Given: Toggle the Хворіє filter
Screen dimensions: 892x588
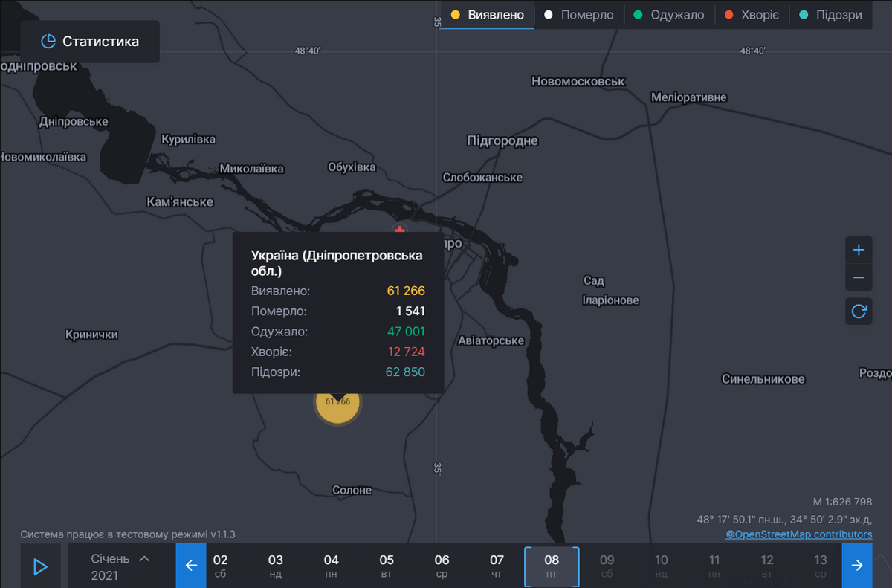Looking at the screenshot, I should click(752, 15).
